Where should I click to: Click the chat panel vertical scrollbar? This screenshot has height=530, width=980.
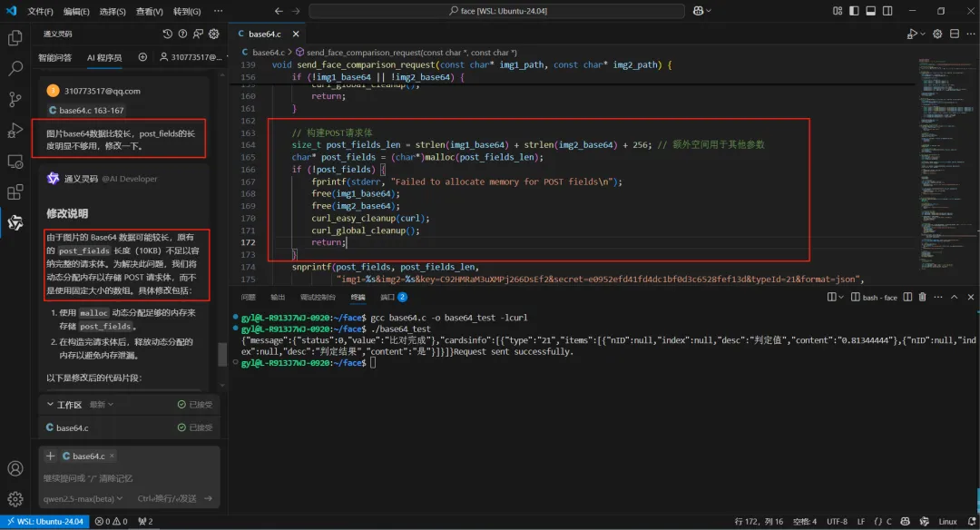(x=222, y=354)
